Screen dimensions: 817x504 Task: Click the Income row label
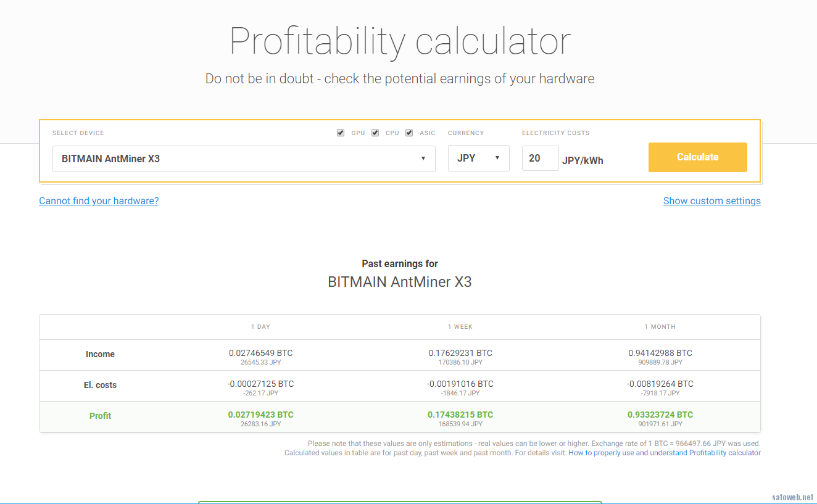100,354
